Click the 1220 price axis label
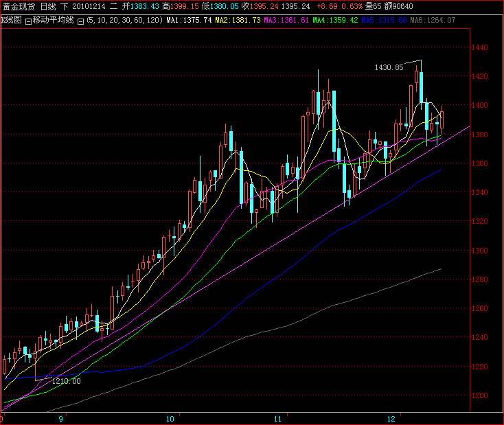The width and height of the screenshot is (504, 425). 479,367
